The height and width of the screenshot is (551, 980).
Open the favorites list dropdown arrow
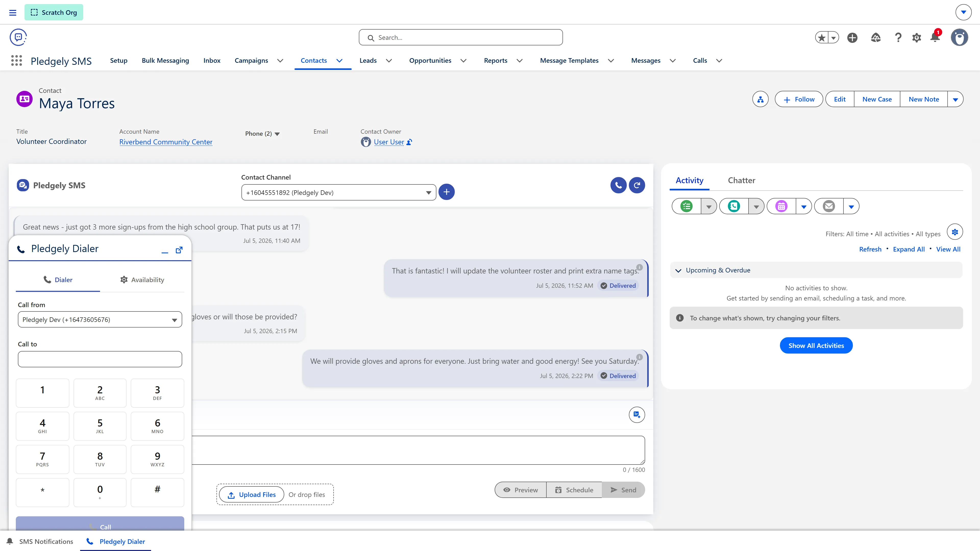(834, 38)
